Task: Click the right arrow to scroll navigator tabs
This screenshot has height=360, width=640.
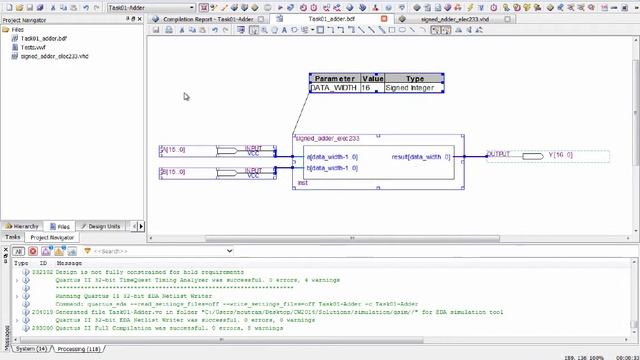Action: pos(141,226)
